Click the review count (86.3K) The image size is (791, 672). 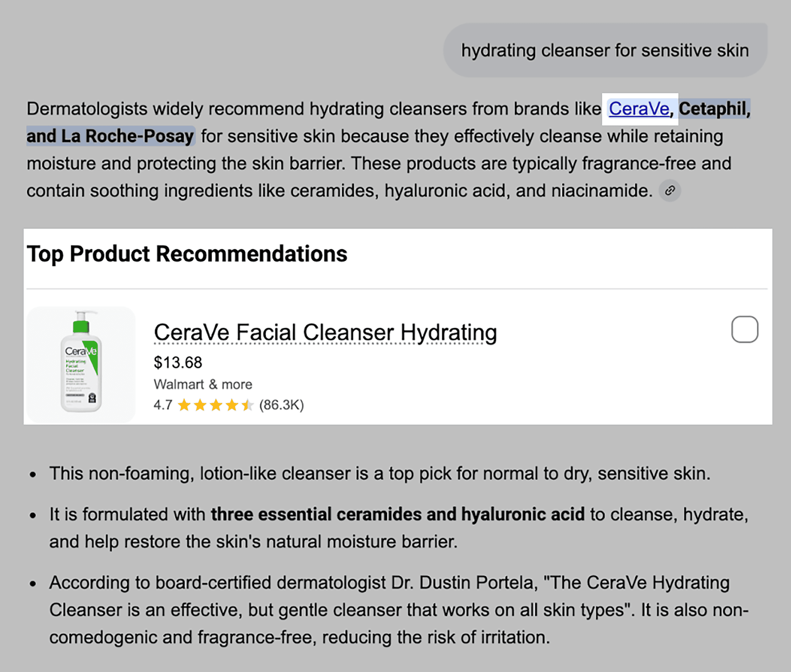coord(282,405)
